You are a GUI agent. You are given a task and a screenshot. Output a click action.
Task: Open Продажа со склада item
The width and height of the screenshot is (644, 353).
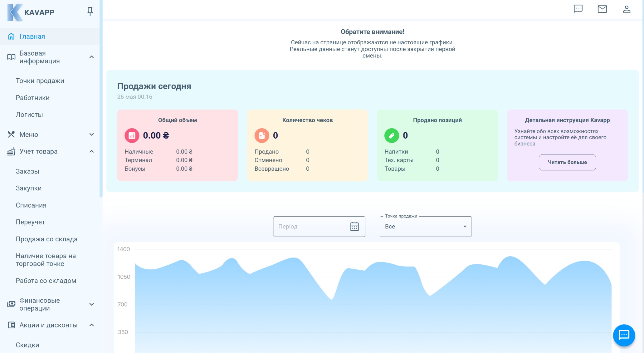click(46, 239)
